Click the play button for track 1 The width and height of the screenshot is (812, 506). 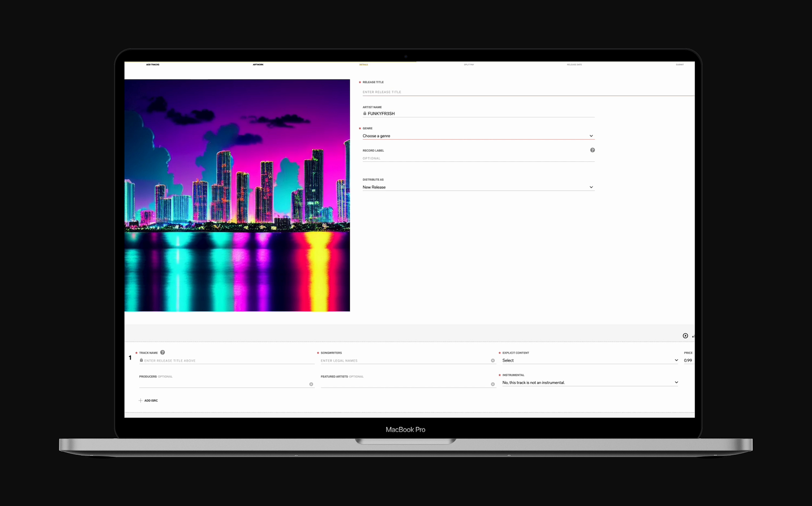click(x=685, y=336)
